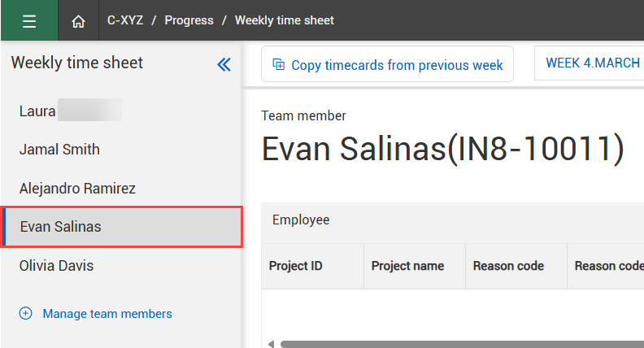The image size is (644, 348).
Task: Navigate to Progress breadcrumb
Action: (x=189, y=20)
